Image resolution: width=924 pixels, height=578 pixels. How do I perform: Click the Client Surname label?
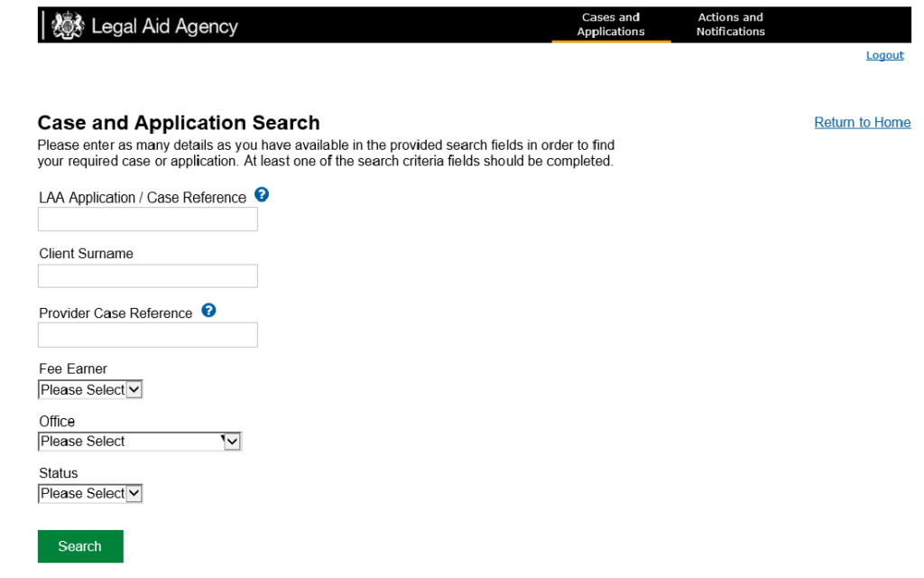(x=86, y=254)
